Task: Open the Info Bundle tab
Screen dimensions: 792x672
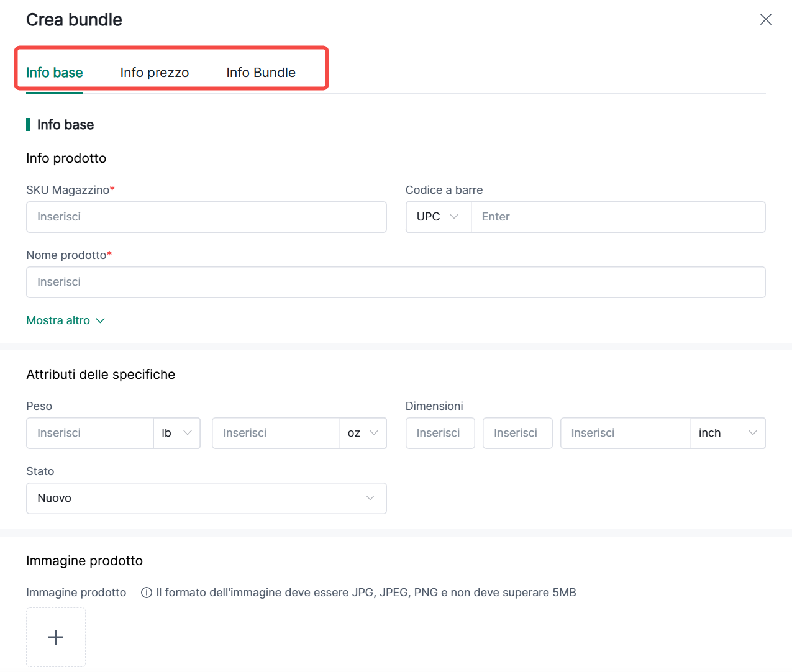Action: point(260,73)
